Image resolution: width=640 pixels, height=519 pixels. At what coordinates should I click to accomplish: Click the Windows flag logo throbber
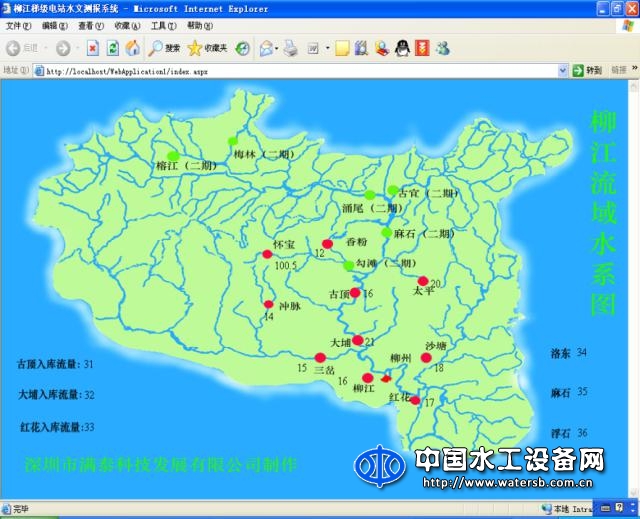[x=629, y=26]
